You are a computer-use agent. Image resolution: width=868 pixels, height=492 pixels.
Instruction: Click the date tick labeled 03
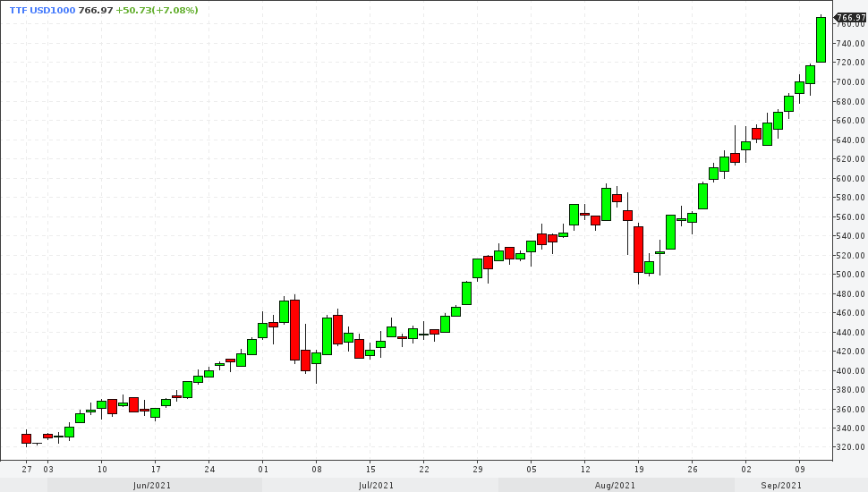point(48,470)
